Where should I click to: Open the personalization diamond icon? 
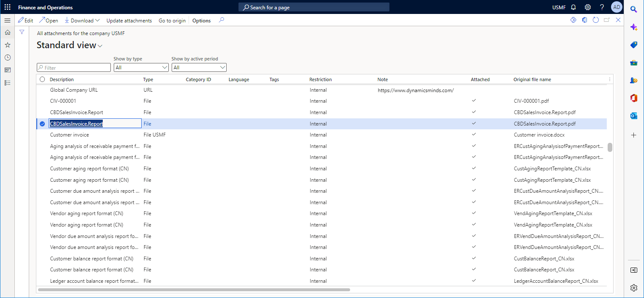click(x=573, y=20)
